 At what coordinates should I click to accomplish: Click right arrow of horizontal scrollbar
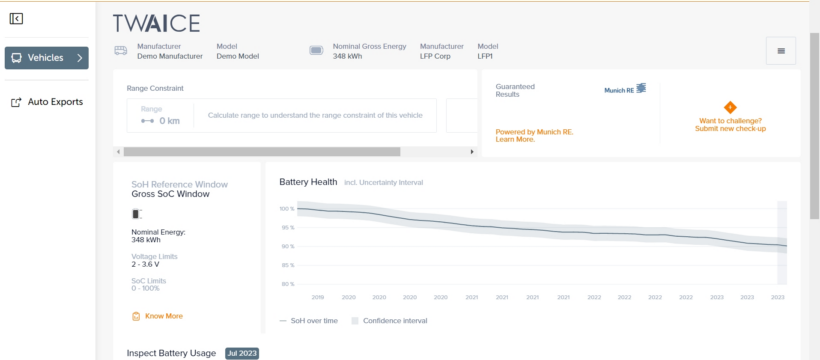pos(472,152)
